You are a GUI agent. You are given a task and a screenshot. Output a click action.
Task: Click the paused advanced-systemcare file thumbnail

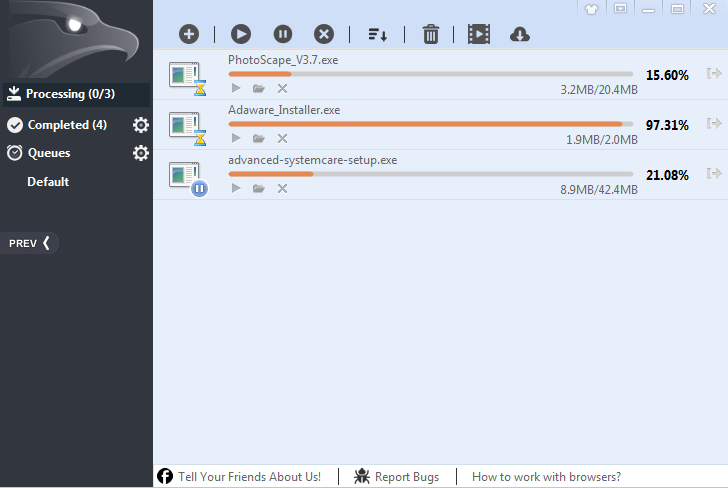tap(188, 178)
